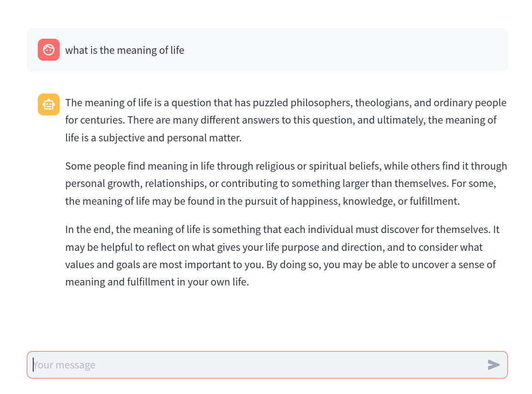This screenshot has height=394, width=532.
Task: Click the red user avatar icon
Action: 49,50
